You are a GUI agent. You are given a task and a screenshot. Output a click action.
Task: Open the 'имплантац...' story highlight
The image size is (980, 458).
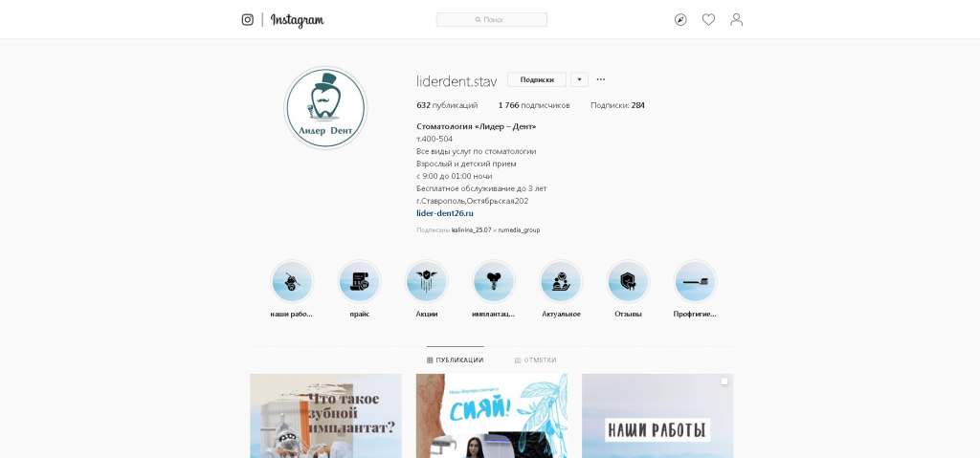tap(494, 282)
